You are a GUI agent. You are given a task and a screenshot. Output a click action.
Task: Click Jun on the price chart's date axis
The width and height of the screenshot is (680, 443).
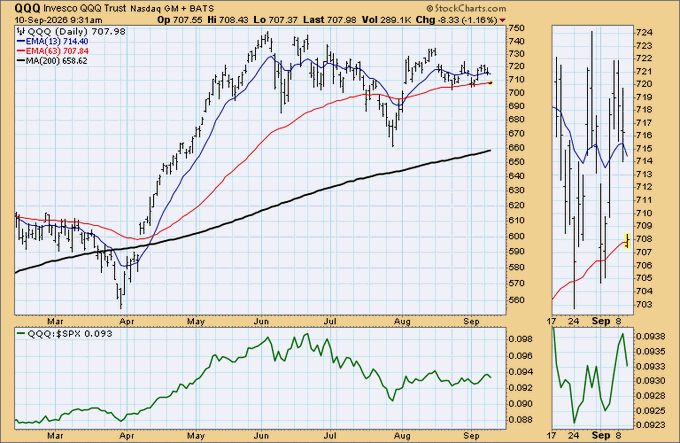(x=262, y=322)
